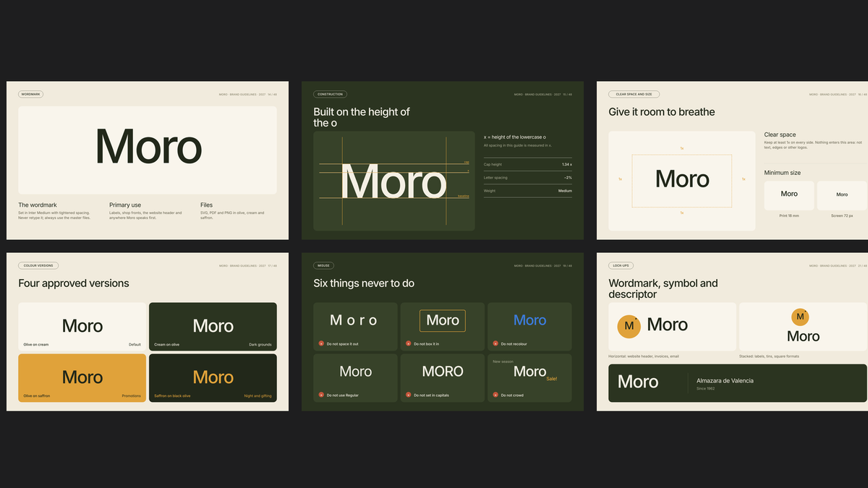The height and width of the screenshot is (488, 868).
Task: Click the round M symbol in the stacked lock-up
Action: pos(800,317)
